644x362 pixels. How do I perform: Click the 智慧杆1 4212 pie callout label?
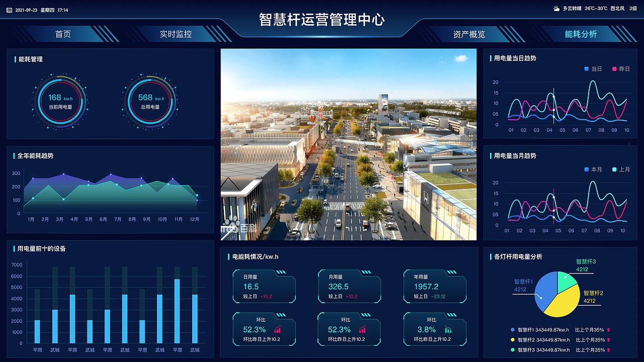pyautogui.click(x=524, y=286)
